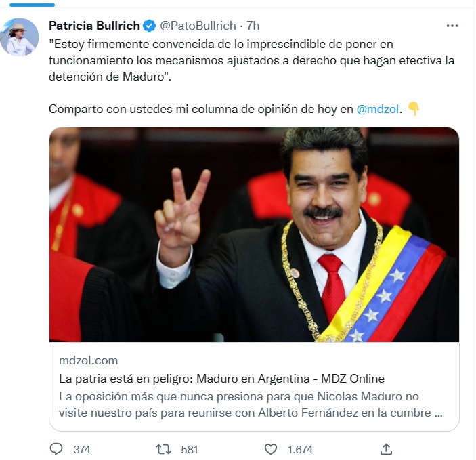Screen dimensions: 476x460
Task: Open the 'La patria está en peligro' headline
Action: (x=221, y=379)
